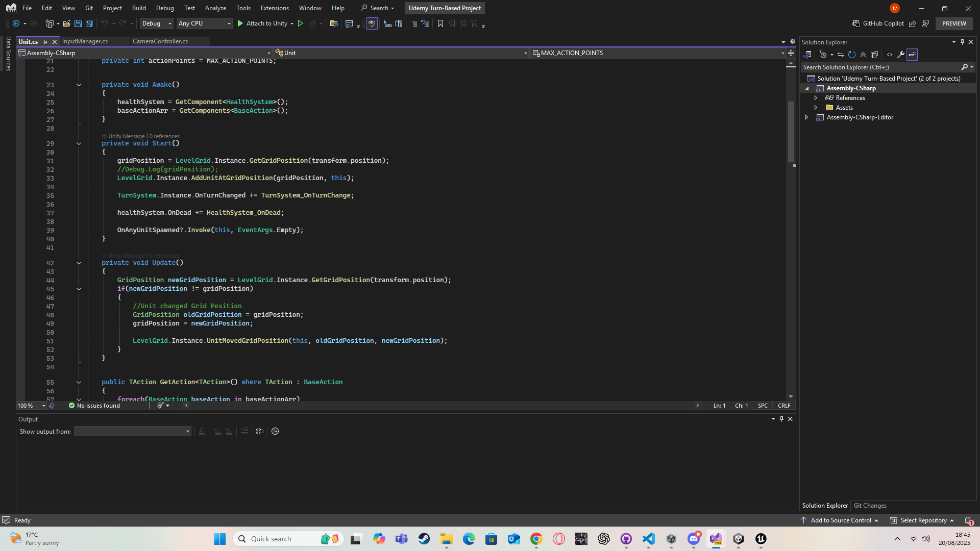Open Google Chrome from the taskbar

pos(536,539)
